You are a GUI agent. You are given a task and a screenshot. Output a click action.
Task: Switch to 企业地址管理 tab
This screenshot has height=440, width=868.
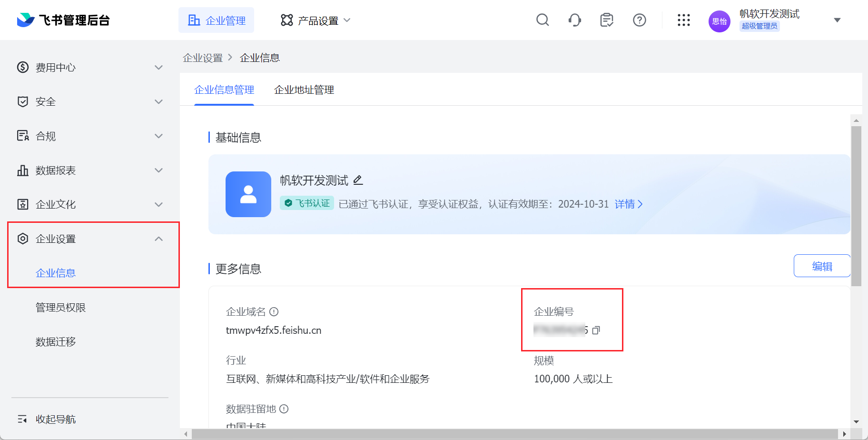coord(304,90)
